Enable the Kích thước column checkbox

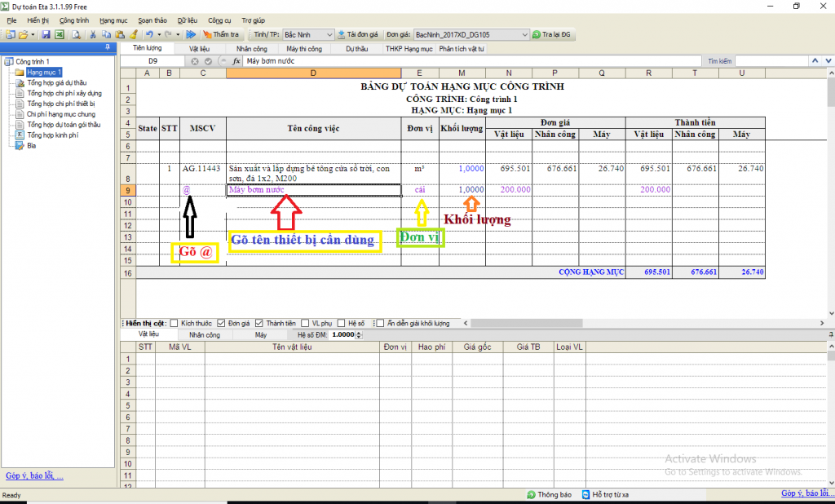click(174, 323)
